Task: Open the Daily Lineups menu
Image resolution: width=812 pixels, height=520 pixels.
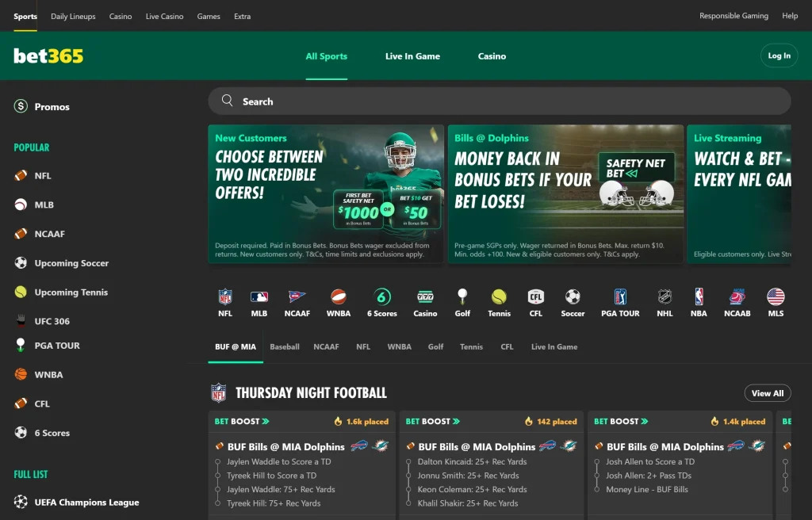Action: coord(72,16)
